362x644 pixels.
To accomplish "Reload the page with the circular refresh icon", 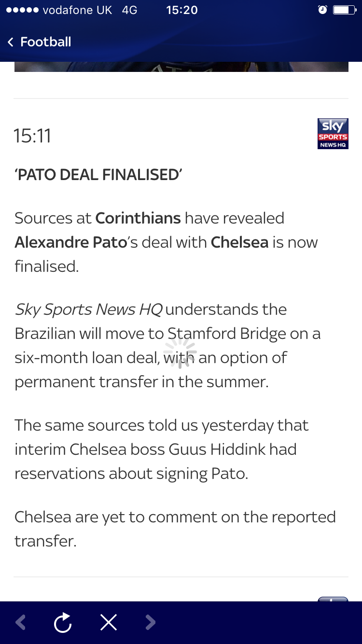I will [x=63, y=622].
